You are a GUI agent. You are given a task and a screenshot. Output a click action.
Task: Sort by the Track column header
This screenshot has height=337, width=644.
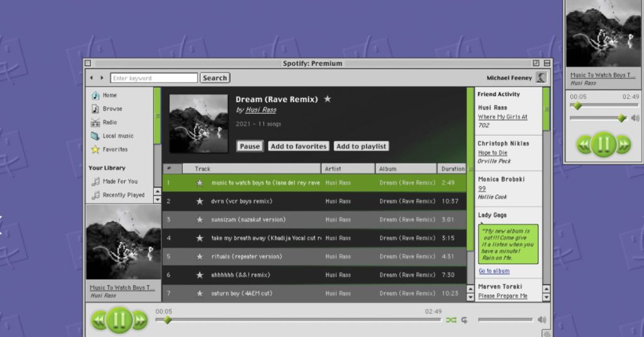pos(252,168)
